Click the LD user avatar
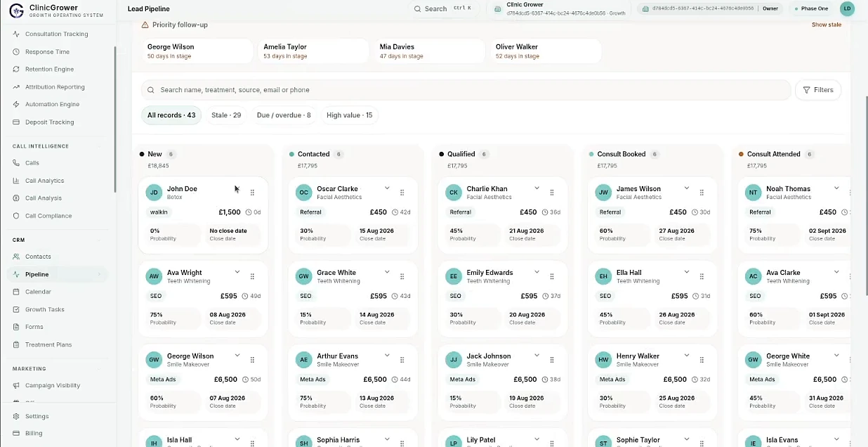Image resolution: width=868 pixels, height=447 pixels. tap(847, 9)
